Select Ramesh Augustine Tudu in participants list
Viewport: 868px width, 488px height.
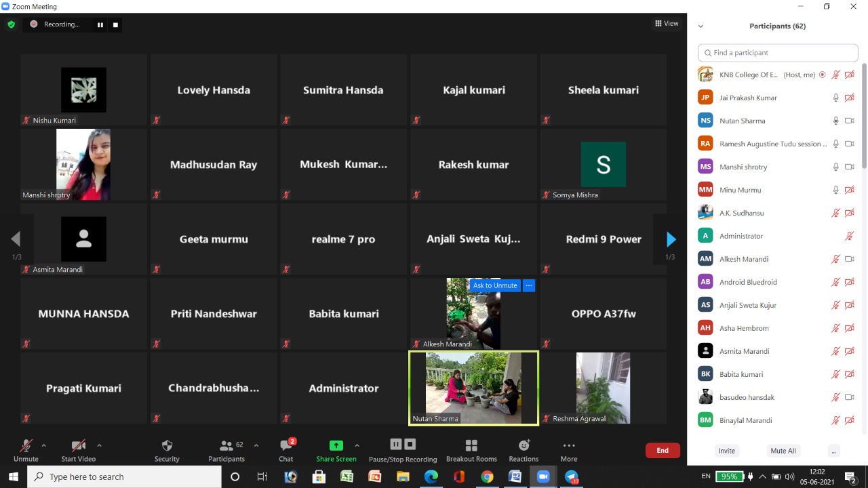pos(778,144)
